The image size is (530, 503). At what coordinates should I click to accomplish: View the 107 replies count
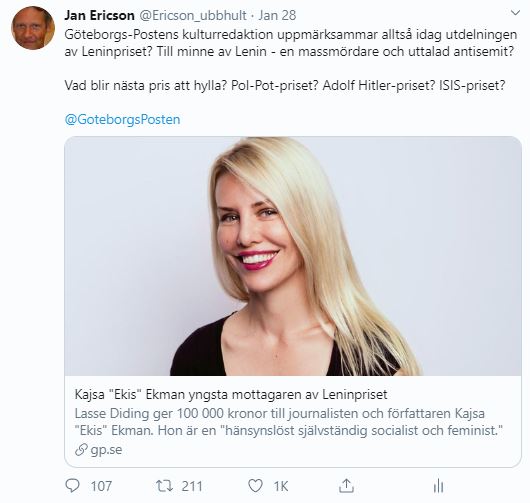[101, 486]
